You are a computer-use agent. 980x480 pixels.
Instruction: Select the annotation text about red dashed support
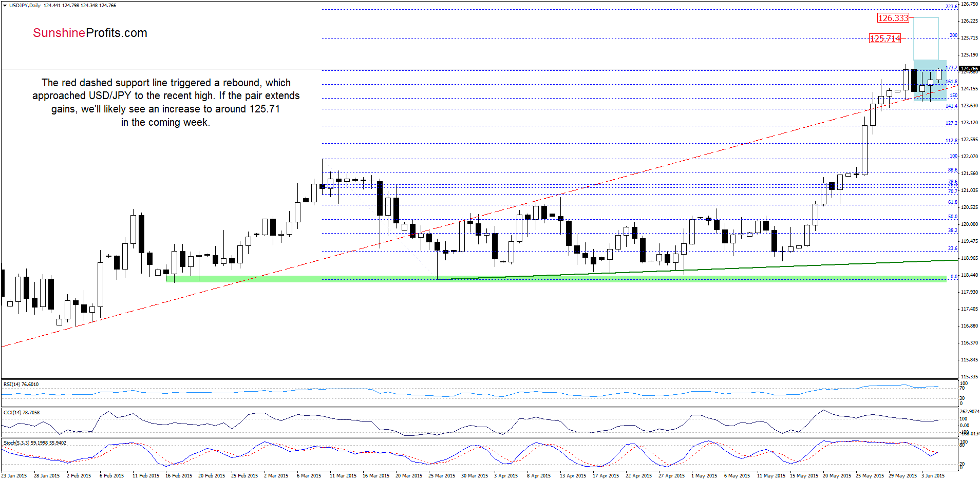(x=166, y=102)
